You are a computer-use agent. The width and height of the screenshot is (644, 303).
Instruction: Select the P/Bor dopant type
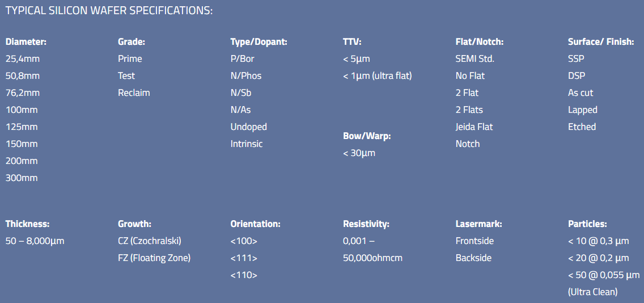click(243, 59)
